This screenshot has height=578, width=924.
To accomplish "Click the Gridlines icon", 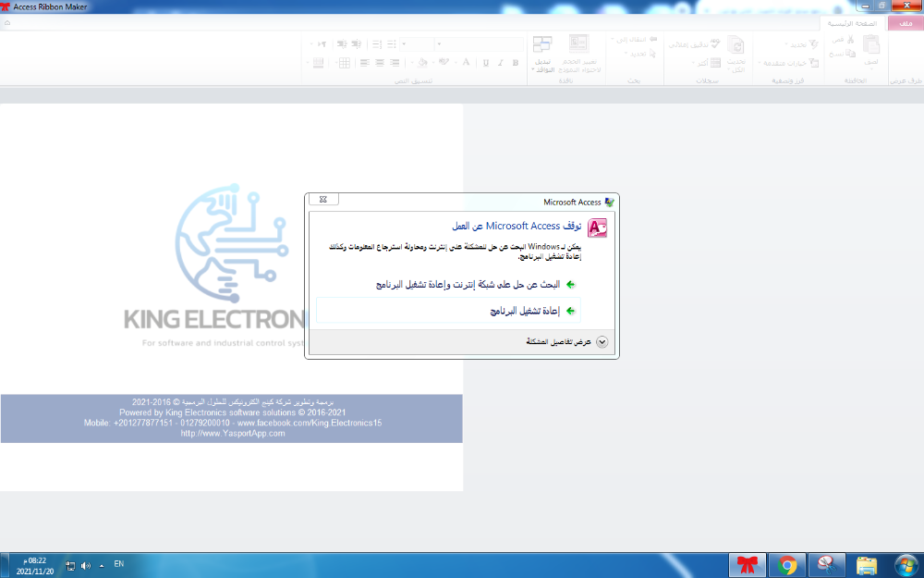I will (x=344, y=63).
